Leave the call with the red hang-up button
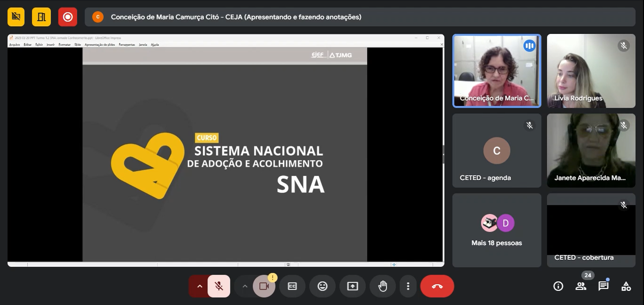Screen dimensions: 644x305 click(437, 286)
